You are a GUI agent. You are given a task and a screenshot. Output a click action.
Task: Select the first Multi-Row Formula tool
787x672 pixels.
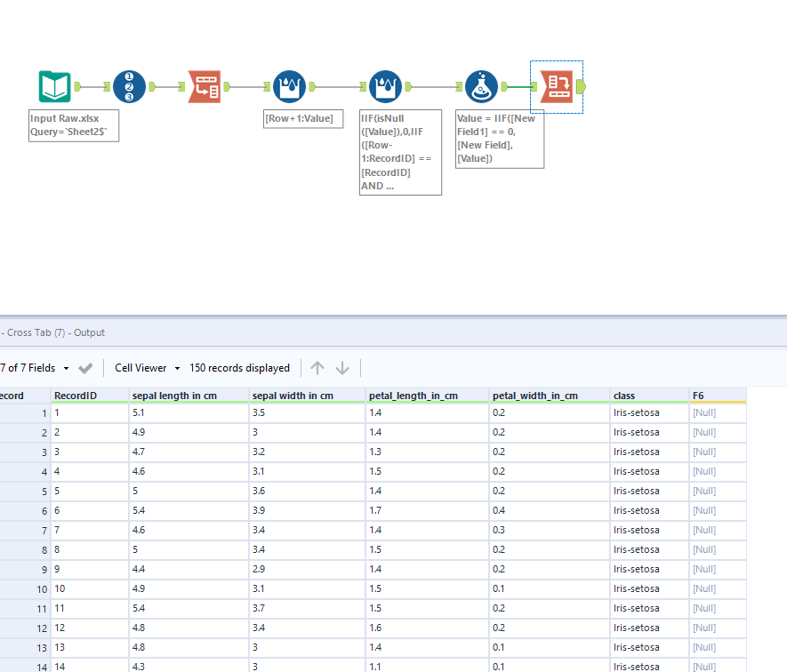click(288, 86)
